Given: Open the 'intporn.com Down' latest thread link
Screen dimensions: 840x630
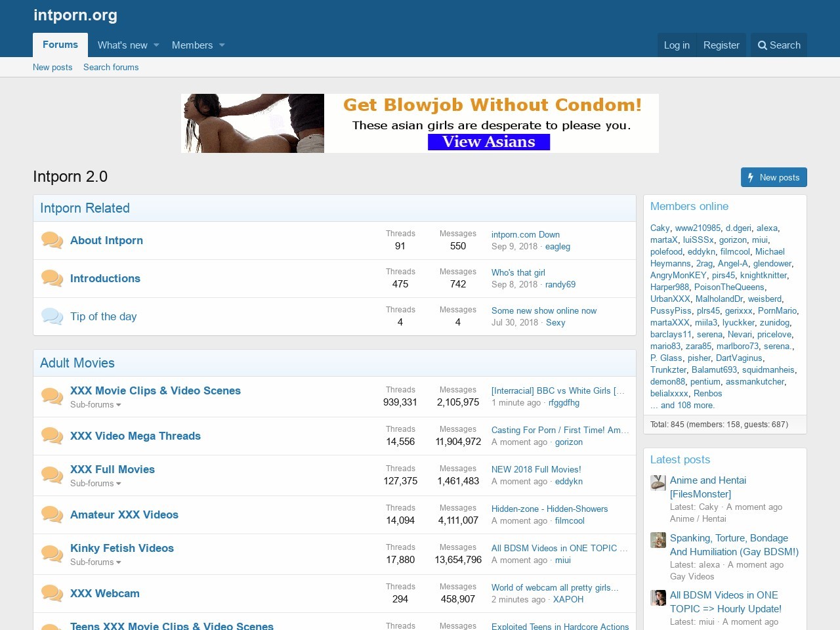Looking at the screenshot, I should [525, 234].
